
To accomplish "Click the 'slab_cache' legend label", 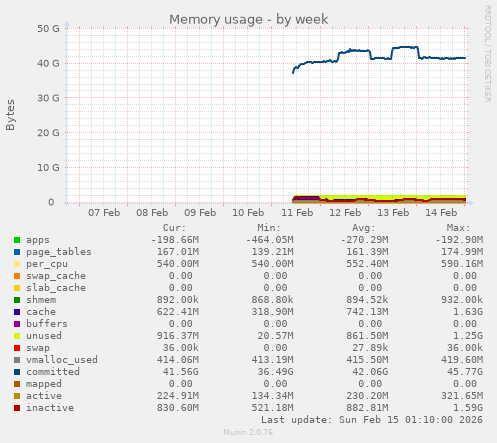I will click(x=56, y=288).
